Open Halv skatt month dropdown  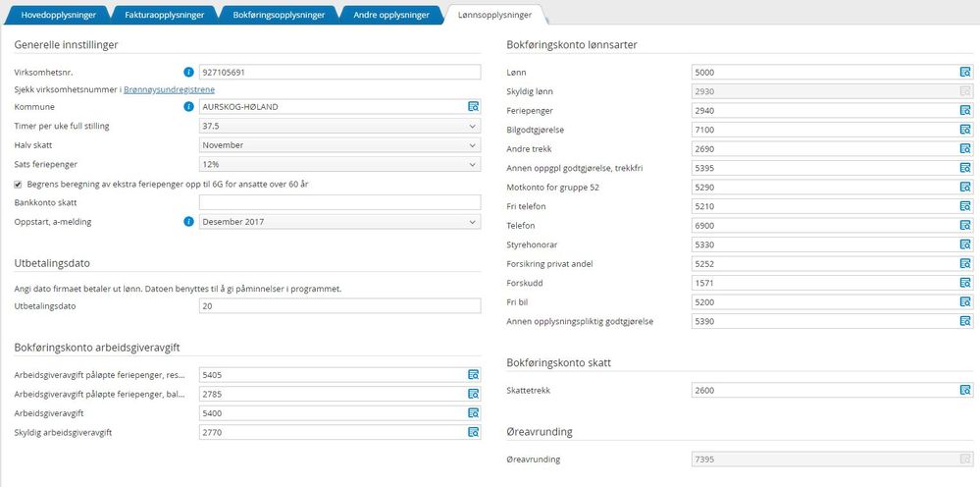(340, 145)
